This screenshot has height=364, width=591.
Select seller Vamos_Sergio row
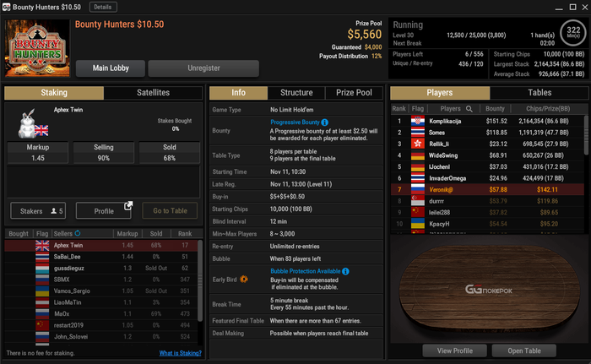[101, 291]
